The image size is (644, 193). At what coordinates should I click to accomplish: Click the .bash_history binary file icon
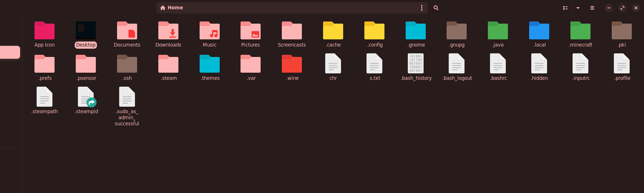tap(416, 64)
